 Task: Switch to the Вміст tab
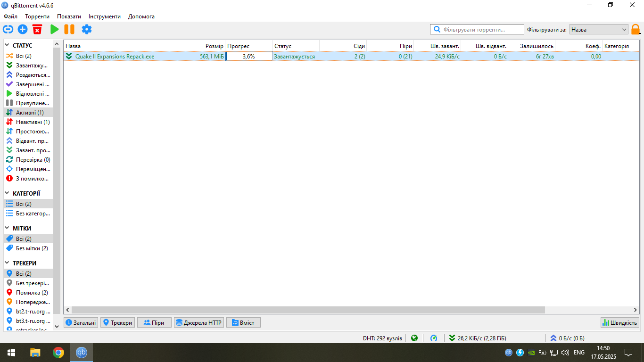pos(243,323)
